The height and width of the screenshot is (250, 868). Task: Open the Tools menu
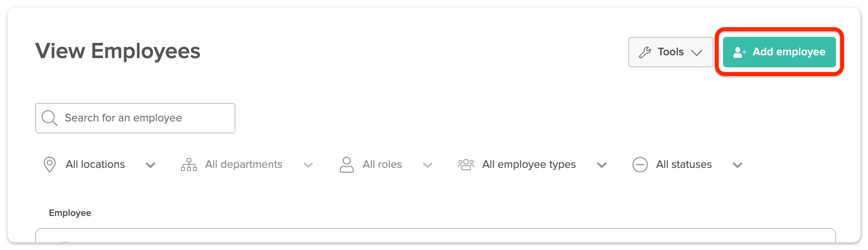[x=670, y=51]
